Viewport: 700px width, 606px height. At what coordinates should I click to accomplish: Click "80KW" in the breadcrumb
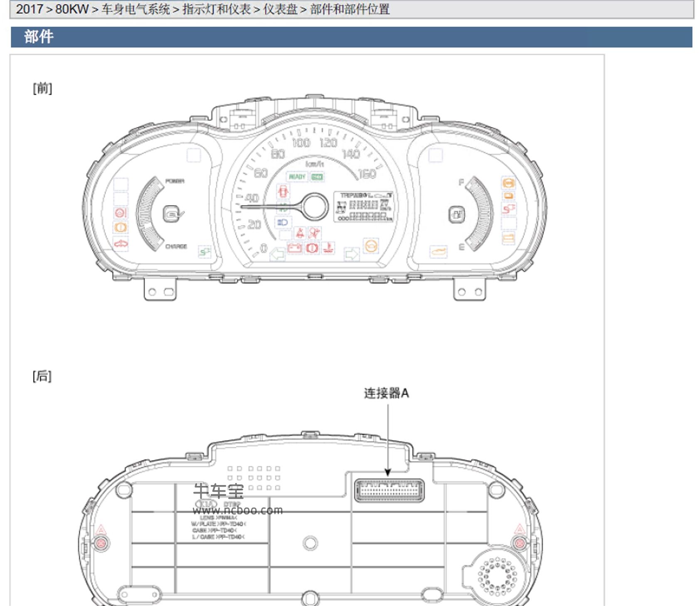coord(72,9)
